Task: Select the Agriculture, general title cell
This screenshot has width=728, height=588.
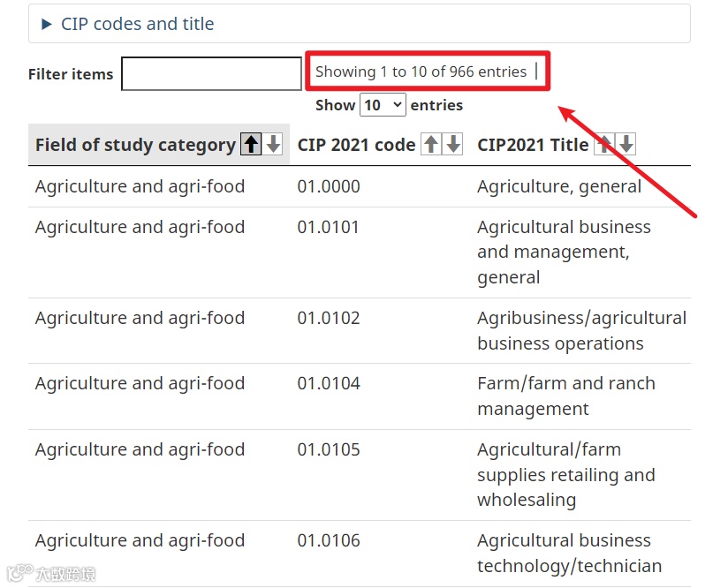Action: [x=559, y=186]
